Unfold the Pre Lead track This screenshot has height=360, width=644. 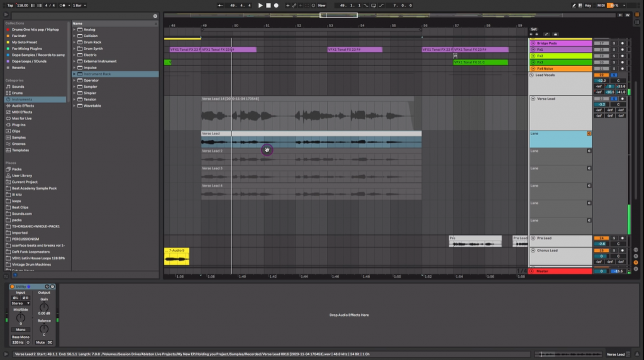[x=533, y=238]
